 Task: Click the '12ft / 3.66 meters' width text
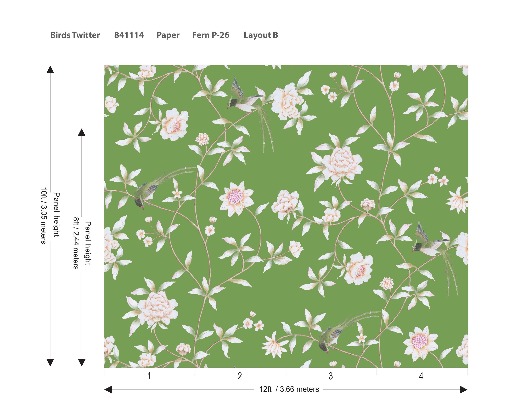coord(289,389)
